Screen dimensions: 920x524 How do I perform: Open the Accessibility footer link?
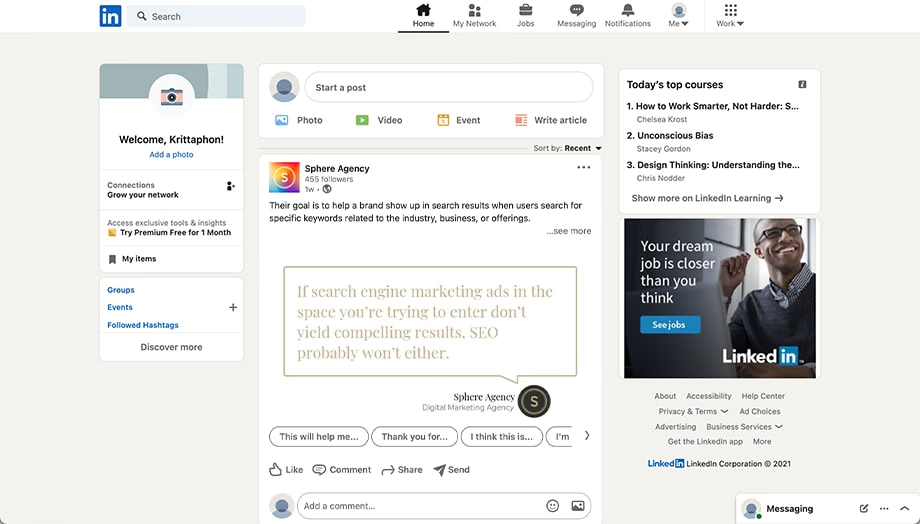click(x=709, y=396)
